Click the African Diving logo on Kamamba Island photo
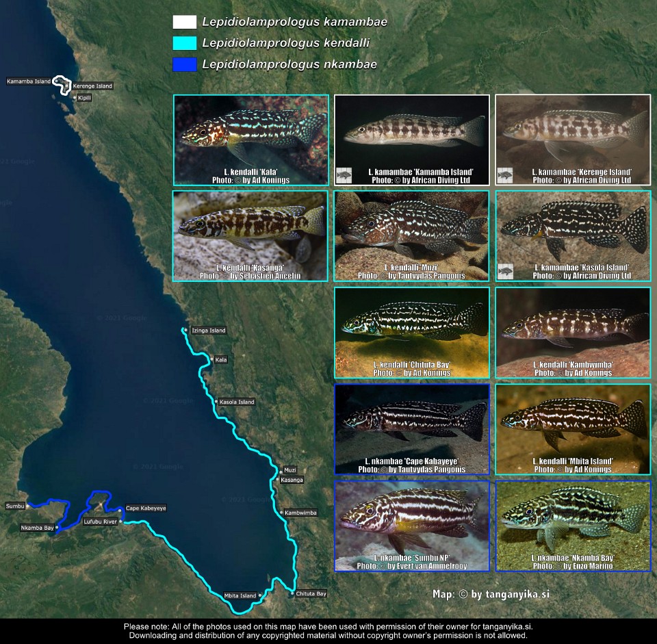The width and height of the screenshot is (657, 644). (x=344, y=176)
